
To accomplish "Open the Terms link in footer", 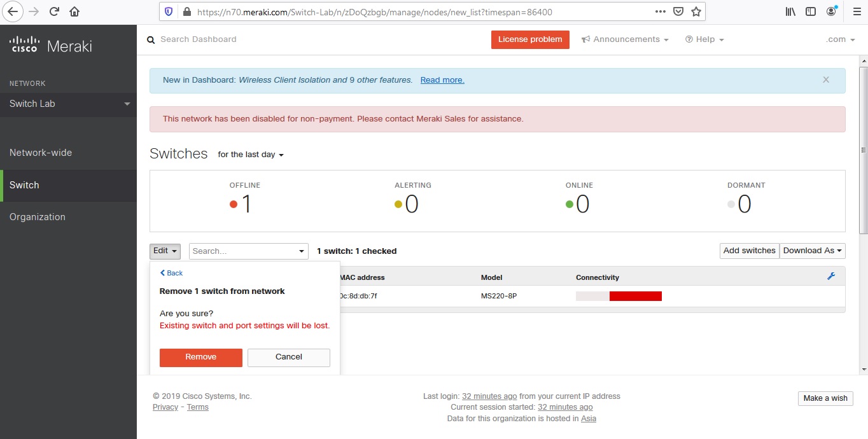I will (198, 407).
